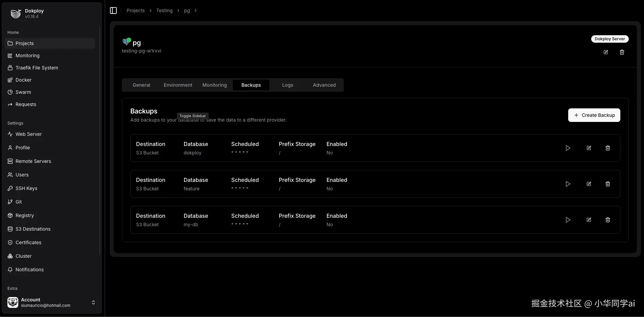This screenshot has height=317, width=644.
Task: Click the SSH Keys key icon
Action: click(x=10, y=188)
